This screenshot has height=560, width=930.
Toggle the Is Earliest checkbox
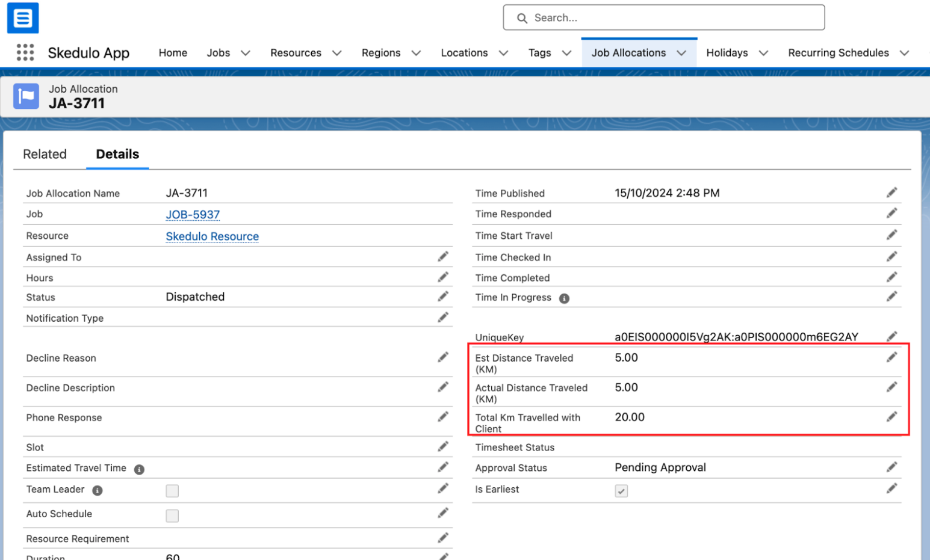[621, 491]
